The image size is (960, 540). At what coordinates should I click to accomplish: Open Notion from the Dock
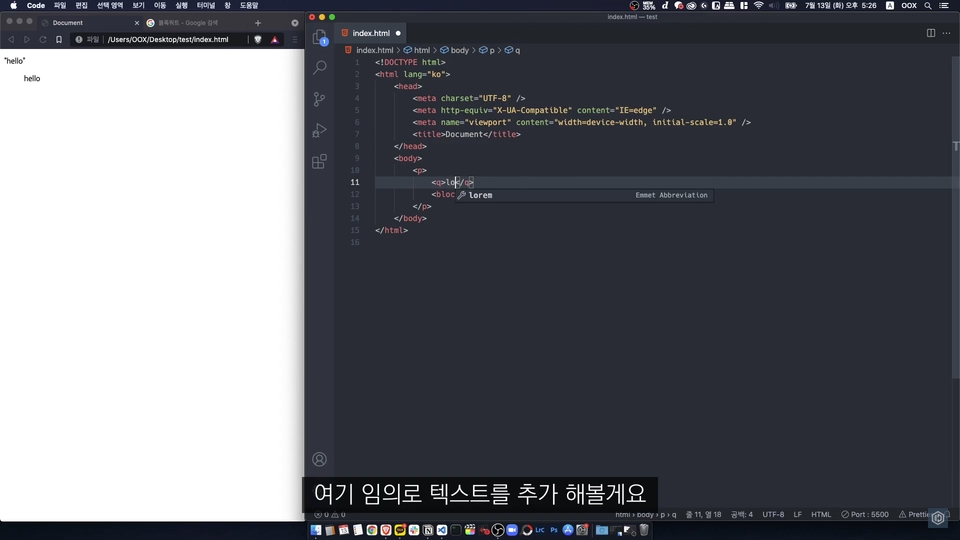(x=428, y=530)
